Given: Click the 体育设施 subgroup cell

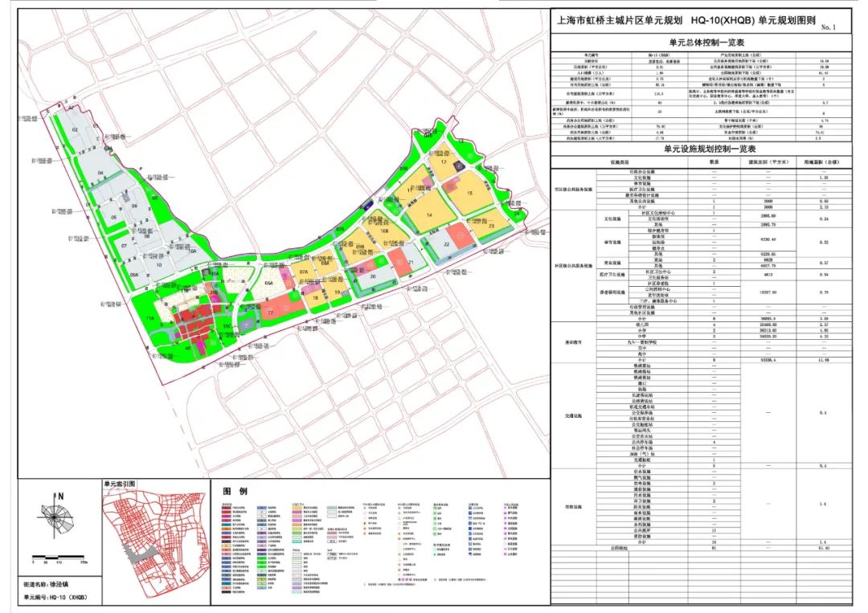Looking at the screenshot, I should (x=612, y=243).
